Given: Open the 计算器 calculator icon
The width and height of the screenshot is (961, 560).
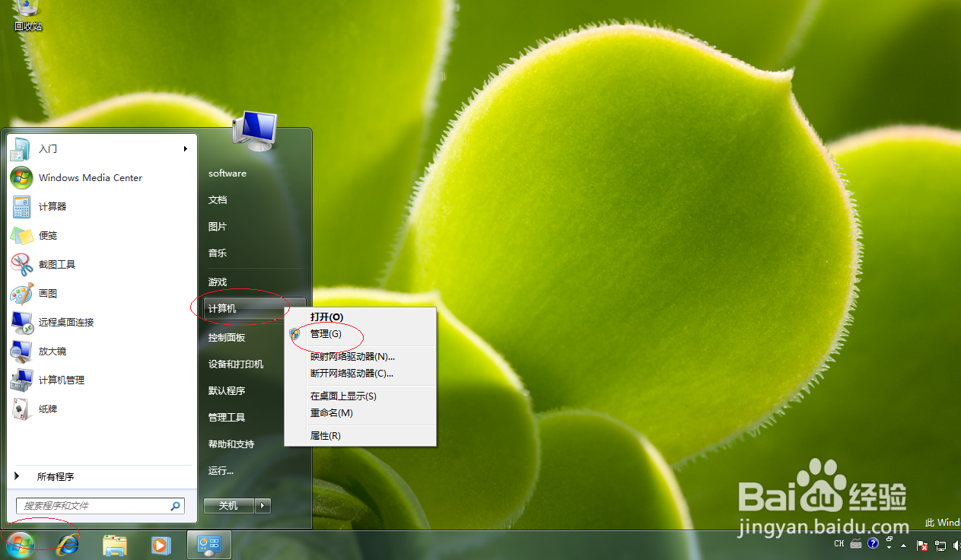Looking at the screenshot, I should pos(21,206).
